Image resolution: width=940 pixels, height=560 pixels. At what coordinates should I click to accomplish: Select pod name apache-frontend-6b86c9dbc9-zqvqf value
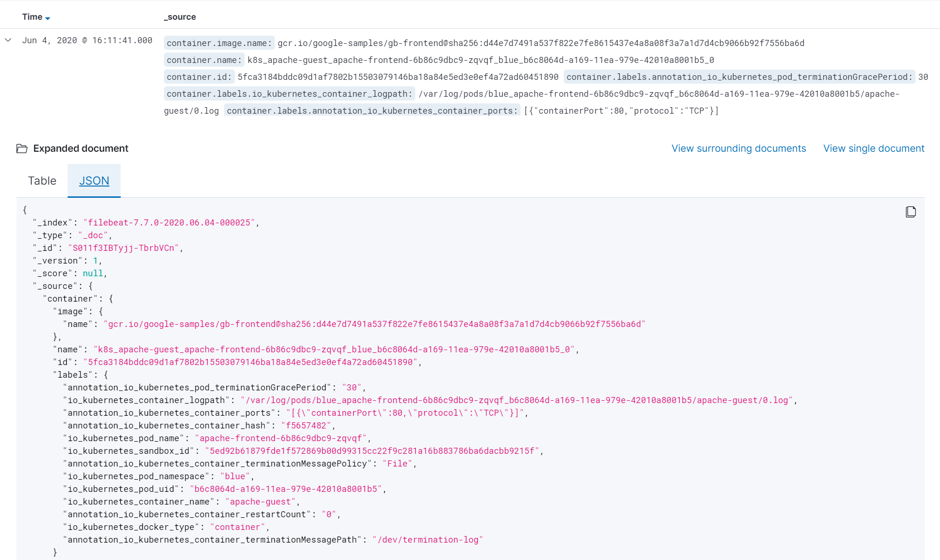click(281, 438)
